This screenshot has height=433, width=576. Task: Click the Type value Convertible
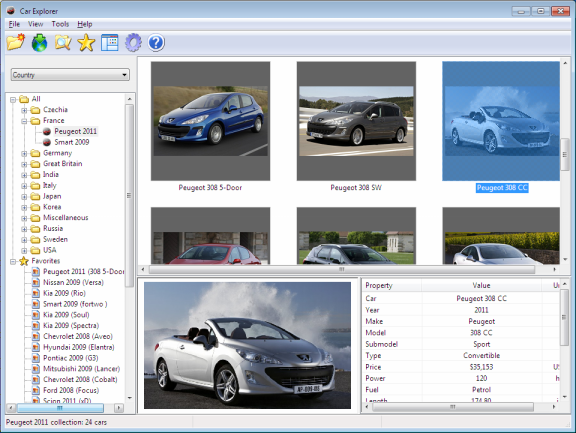(x=482, y=356)
